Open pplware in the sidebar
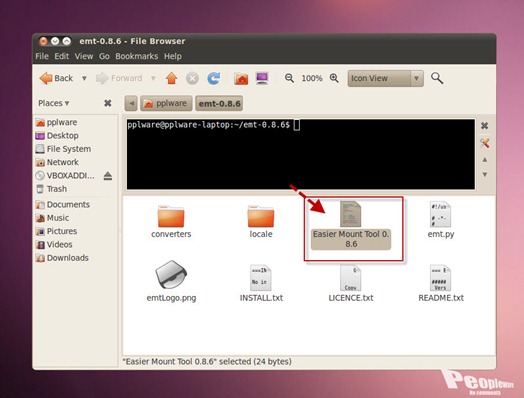Viewport: 524px width, 398px height. pyautogui.click(x=62, y=122)
